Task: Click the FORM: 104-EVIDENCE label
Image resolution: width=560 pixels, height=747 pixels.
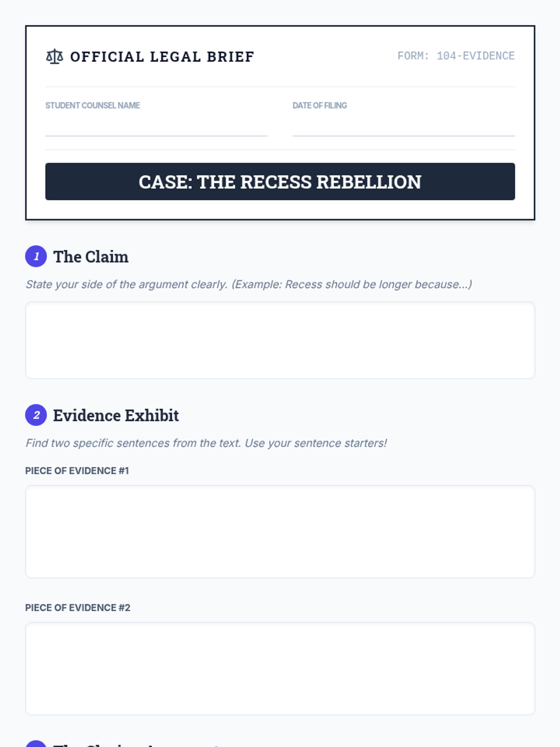Action: coord(456,56)
